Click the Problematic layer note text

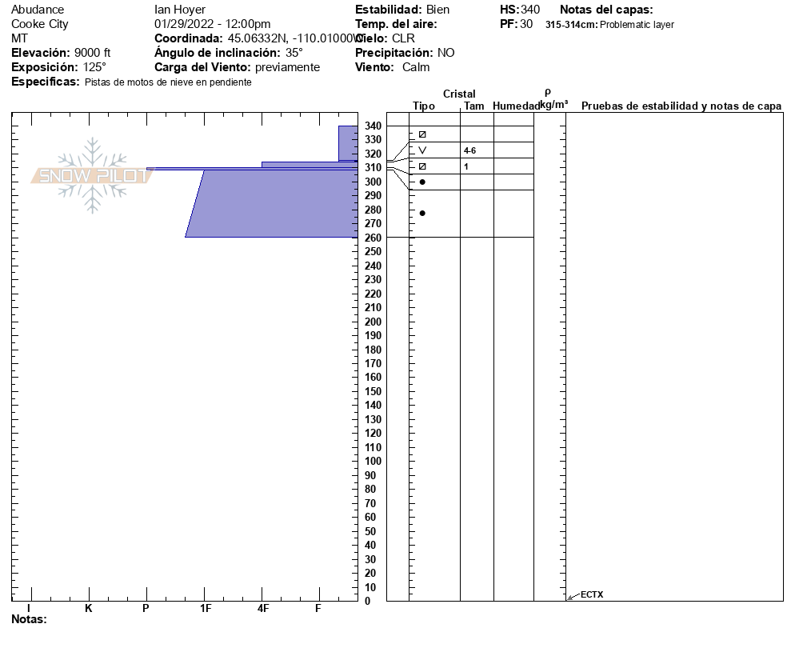(637, 25)
